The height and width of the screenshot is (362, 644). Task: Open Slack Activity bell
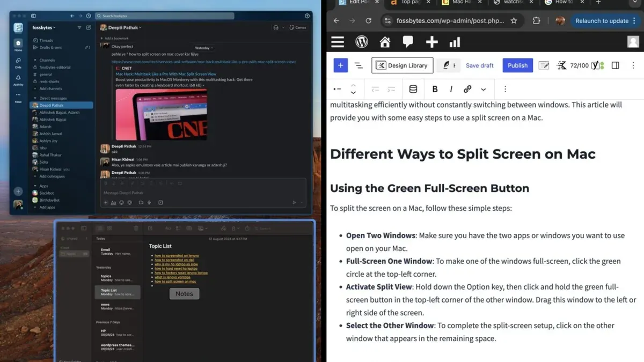click(x=18, y=80)
